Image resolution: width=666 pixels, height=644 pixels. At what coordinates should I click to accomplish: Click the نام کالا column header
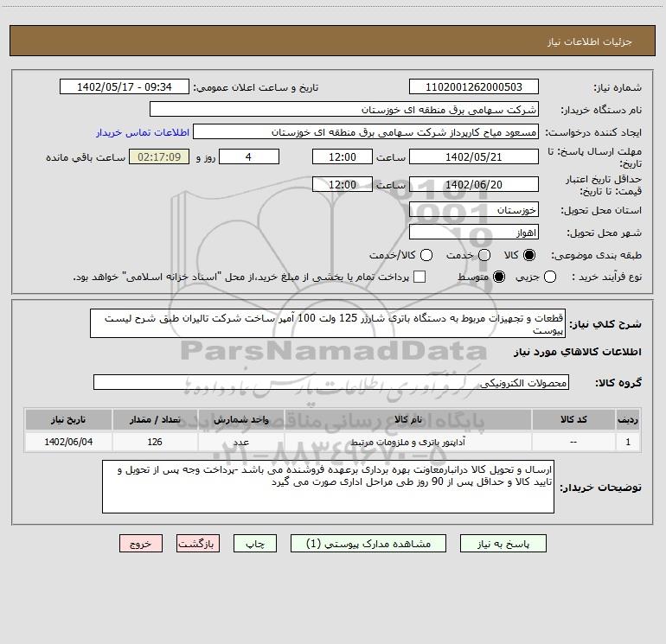tap(407, 419)
